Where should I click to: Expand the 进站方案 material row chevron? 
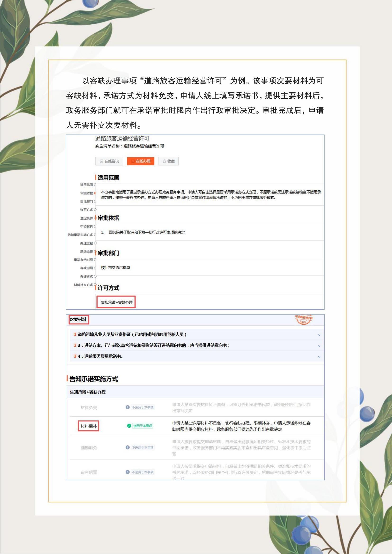point(319,346)
